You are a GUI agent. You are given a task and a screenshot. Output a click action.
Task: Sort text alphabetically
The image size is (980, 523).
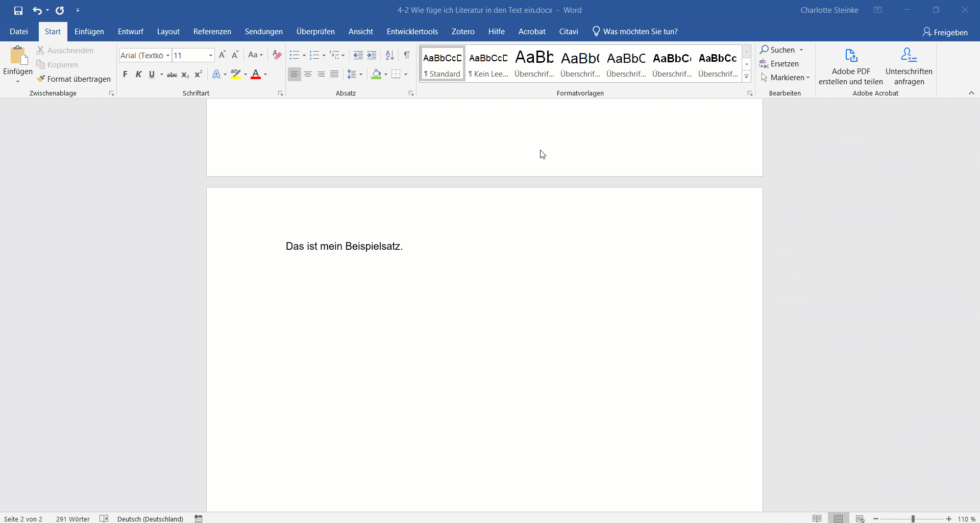tap(389, 55)
